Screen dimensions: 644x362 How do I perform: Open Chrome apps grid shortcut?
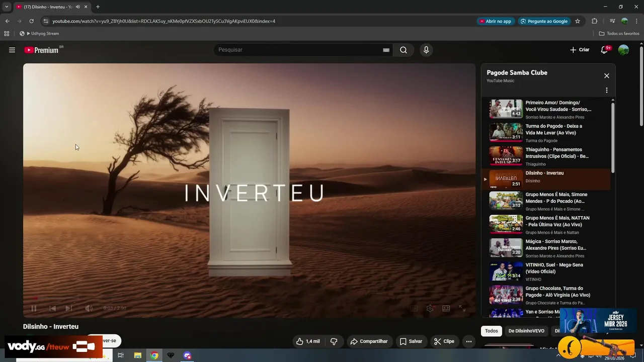coord(7,34)
